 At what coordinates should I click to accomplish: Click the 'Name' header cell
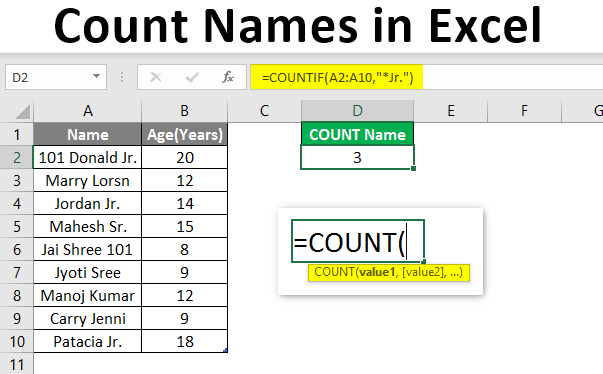click(x=88, y=135)
